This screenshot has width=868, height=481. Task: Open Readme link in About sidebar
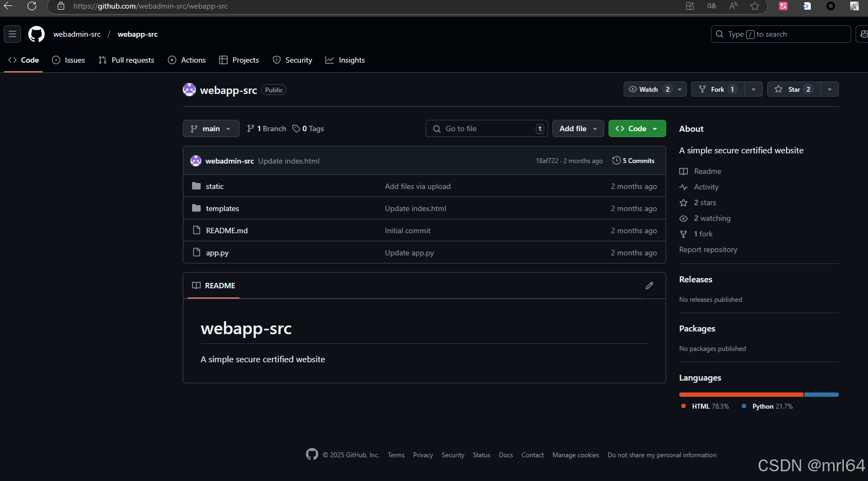click(707, 171)
